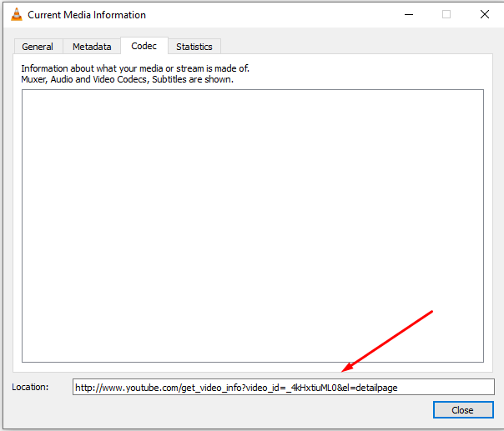504x431 pixels.
Task: Show the Statistics tab
Action: click(x=194, y=47)
